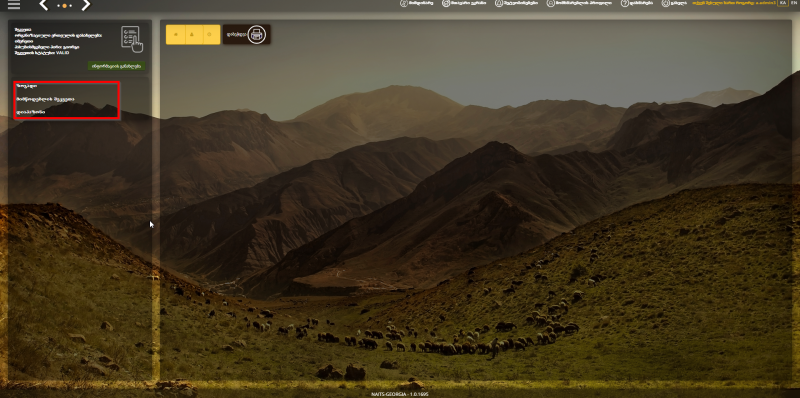Click the NAITS-GEORGIA version text in footer

[x=400, y=394]
